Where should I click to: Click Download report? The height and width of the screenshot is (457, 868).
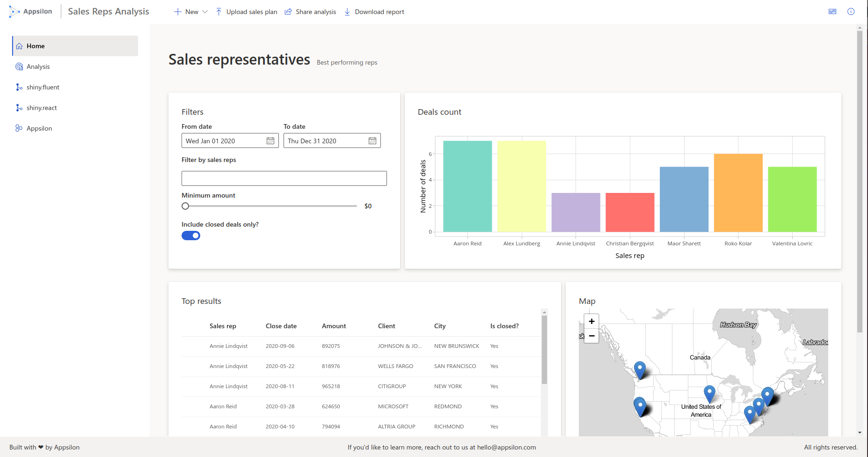click(x=374, y=11)
